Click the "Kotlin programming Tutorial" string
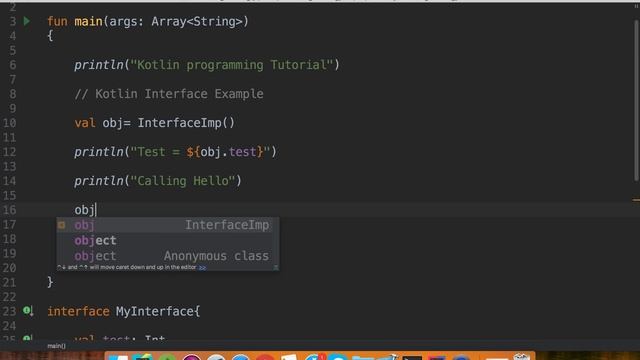640x360 pixels. pos(232,65)
